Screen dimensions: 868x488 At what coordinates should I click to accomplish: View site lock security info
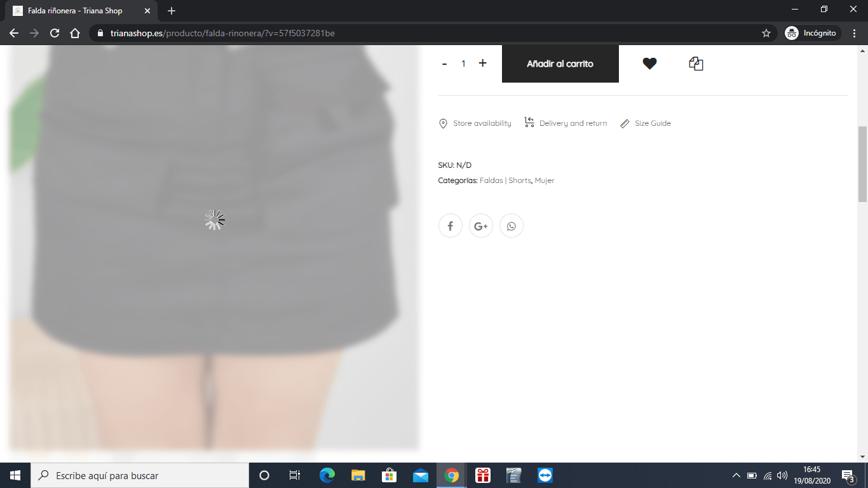coord(100,33)
